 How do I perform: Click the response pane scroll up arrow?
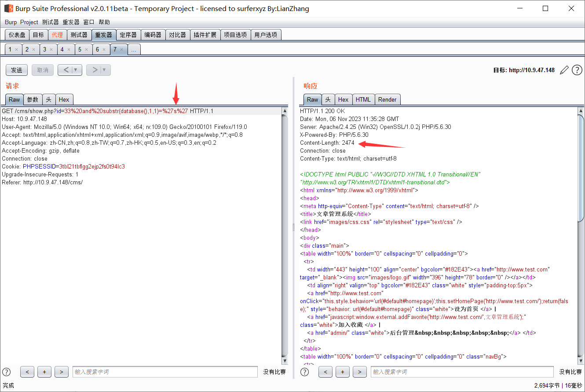[581, 110]
